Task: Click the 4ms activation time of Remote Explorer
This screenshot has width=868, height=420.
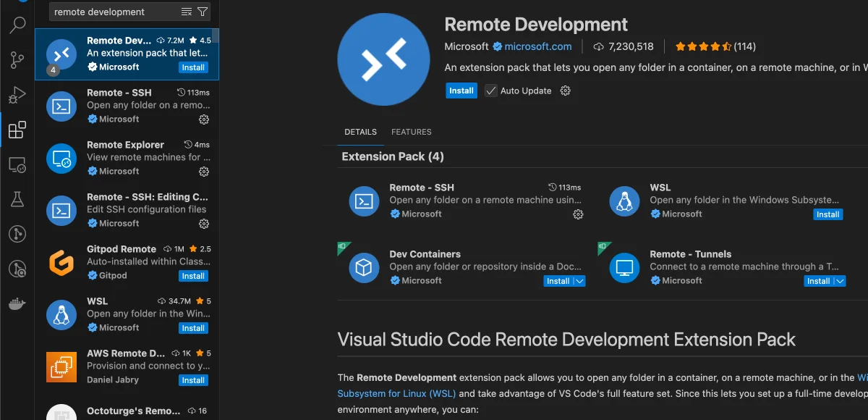Action: tap(202, 145)
